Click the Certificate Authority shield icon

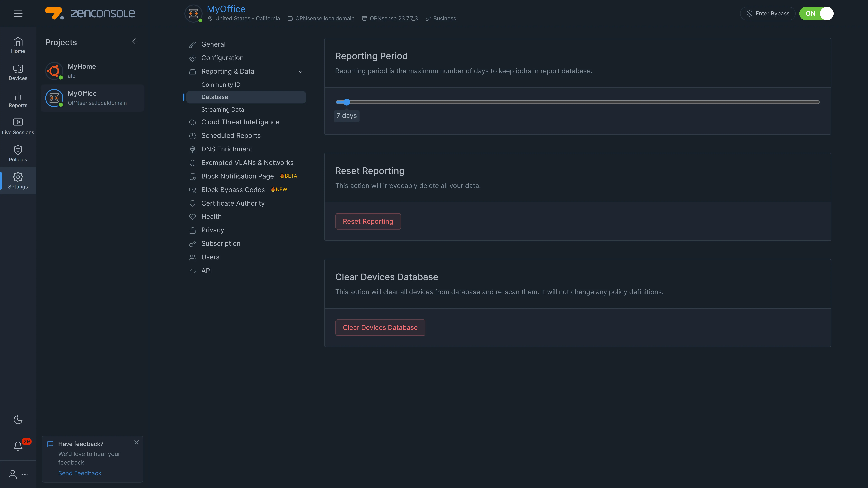point(192,203)
